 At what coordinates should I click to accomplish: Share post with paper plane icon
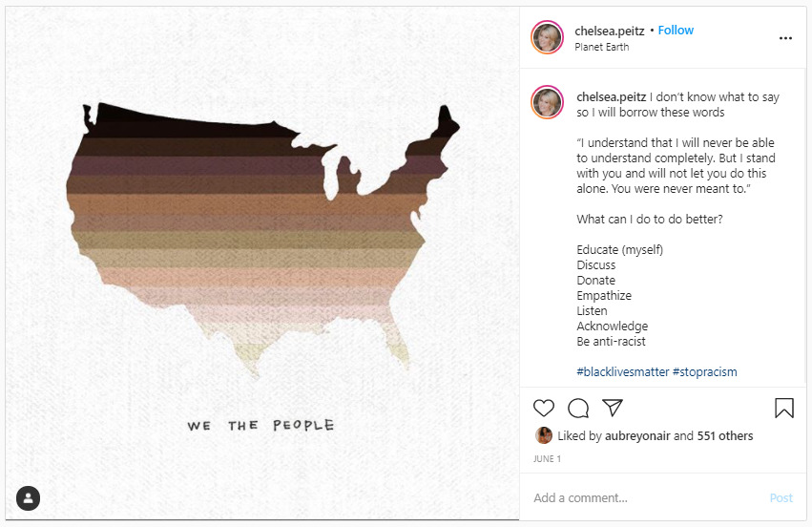(613, 409)
